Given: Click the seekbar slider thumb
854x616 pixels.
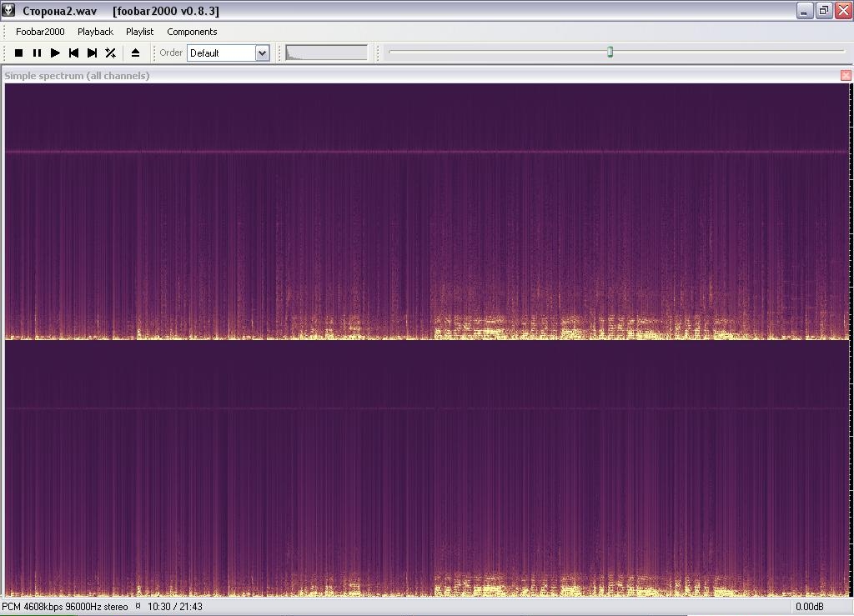Looking at the screenshot, I should point(610,52).
